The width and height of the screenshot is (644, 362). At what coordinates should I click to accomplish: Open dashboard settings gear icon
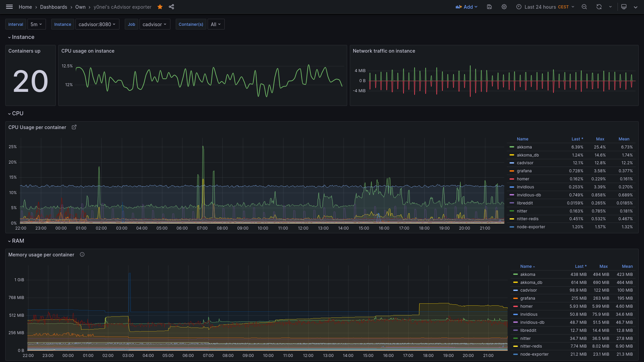coord(504,7)
